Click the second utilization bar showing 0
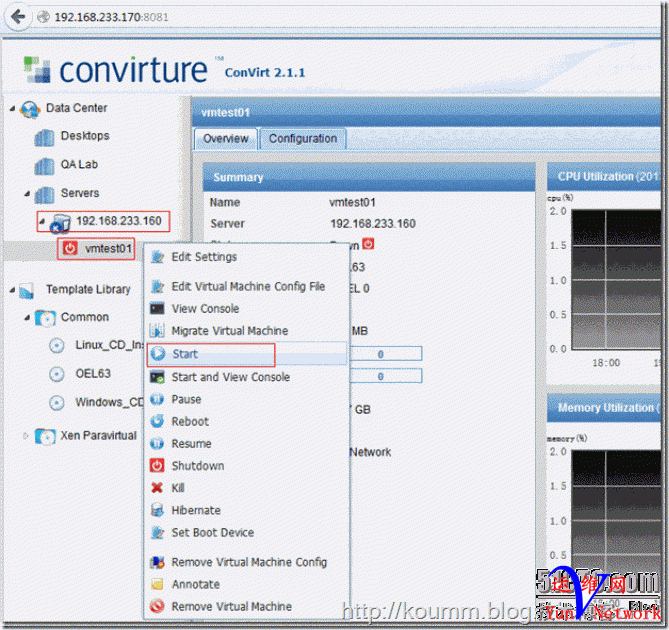 pos(385,376)
